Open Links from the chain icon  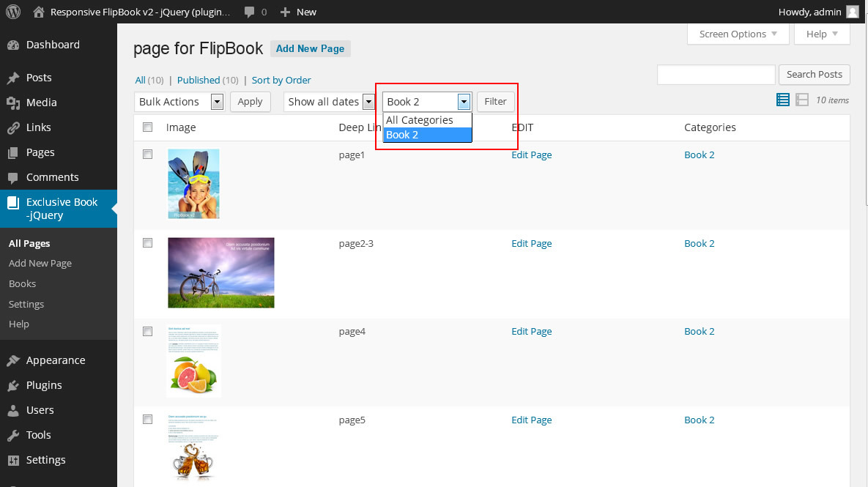pos(13,127)
